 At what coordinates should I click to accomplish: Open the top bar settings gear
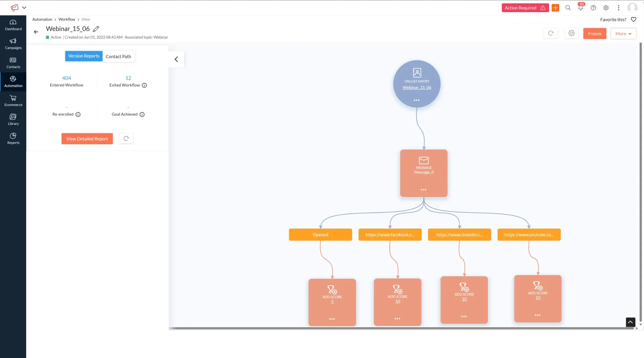[606, 8]
